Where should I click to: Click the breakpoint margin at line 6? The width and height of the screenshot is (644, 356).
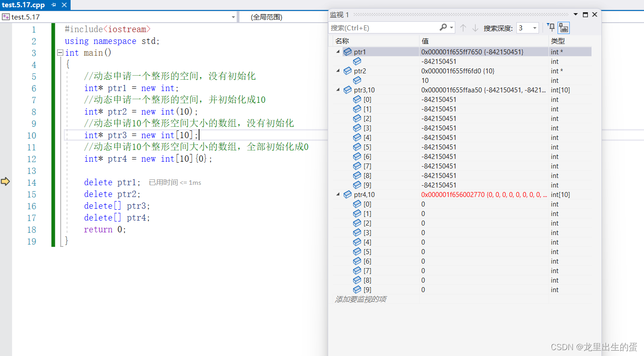coord(5,88)
